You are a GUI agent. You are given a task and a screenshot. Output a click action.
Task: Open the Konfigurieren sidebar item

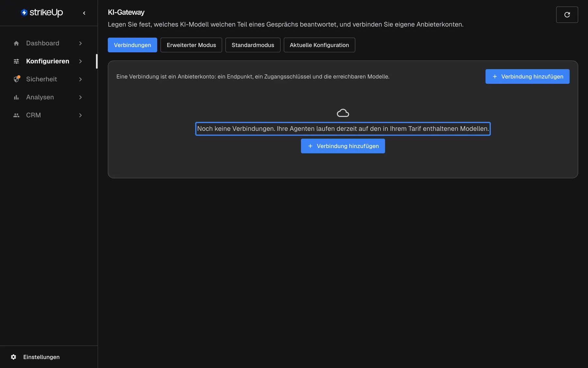point(48,61)
